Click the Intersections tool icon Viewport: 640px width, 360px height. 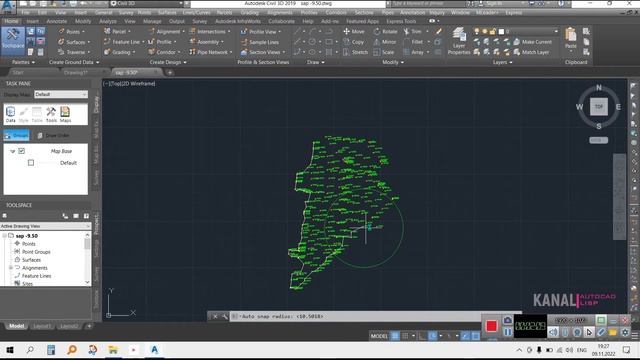tap(192, 31)
